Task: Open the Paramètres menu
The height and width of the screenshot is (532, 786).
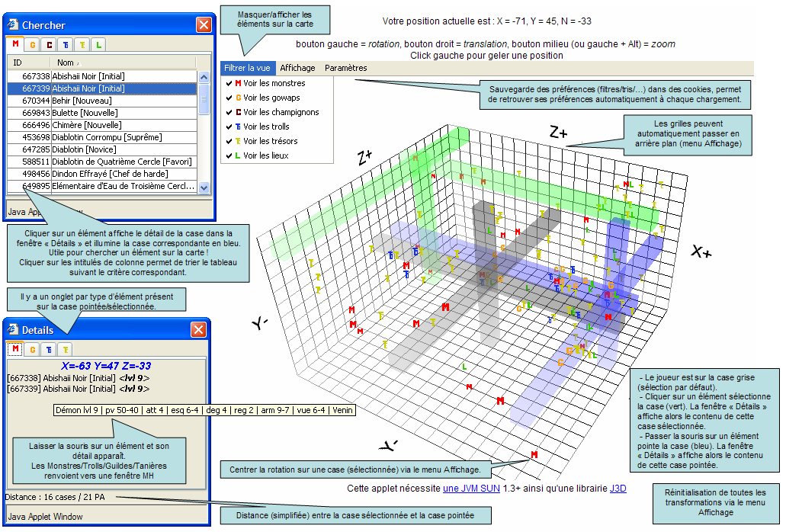Action: (x=346, y=68)
